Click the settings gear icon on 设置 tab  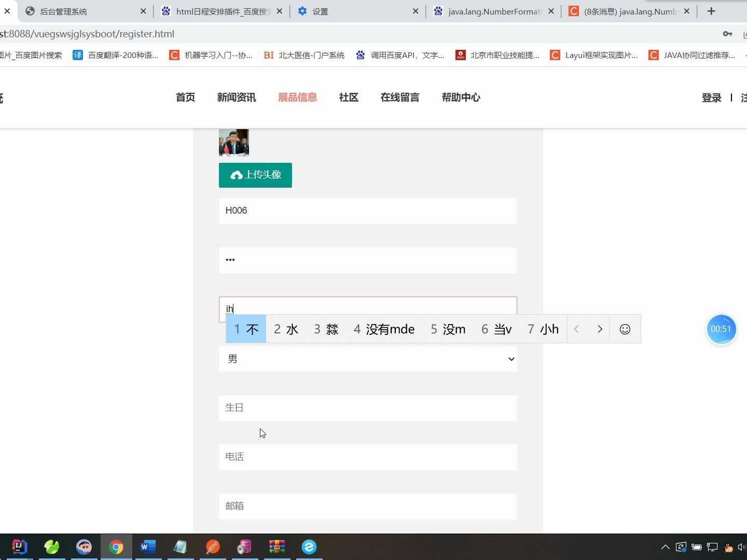[x=303, y=11]
